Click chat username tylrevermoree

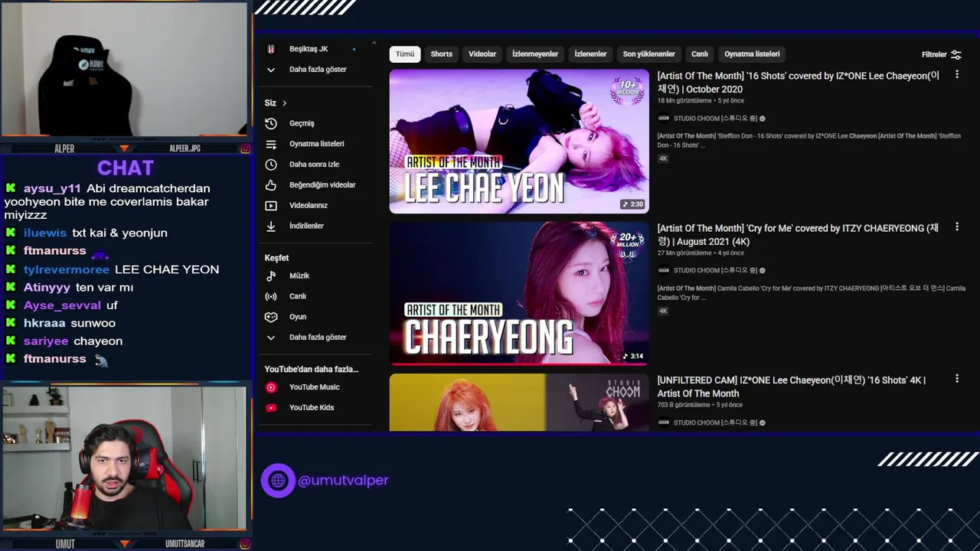[x=67, y=269]
